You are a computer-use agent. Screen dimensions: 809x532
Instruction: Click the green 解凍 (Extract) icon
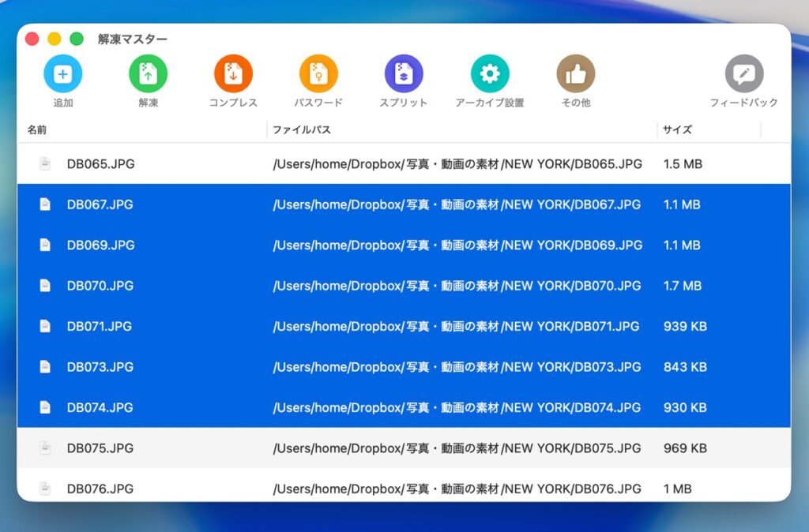coord(149,74)
